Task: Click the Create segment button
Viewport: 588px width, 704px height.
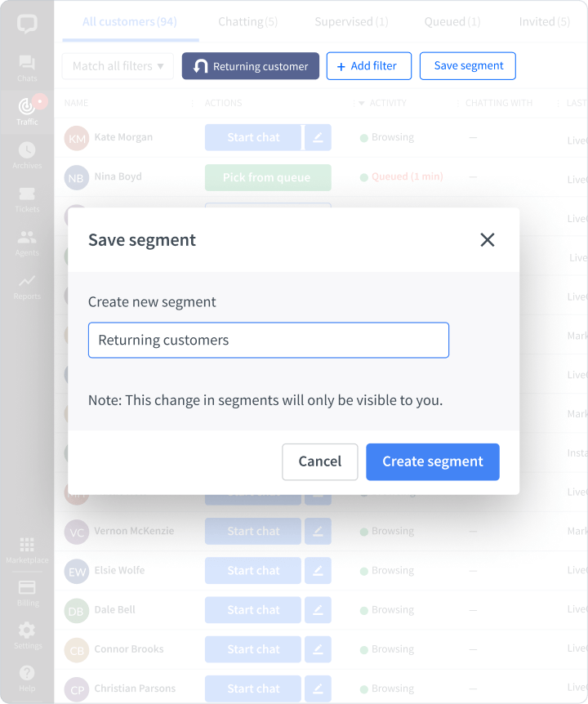Action: coord(432,461)
